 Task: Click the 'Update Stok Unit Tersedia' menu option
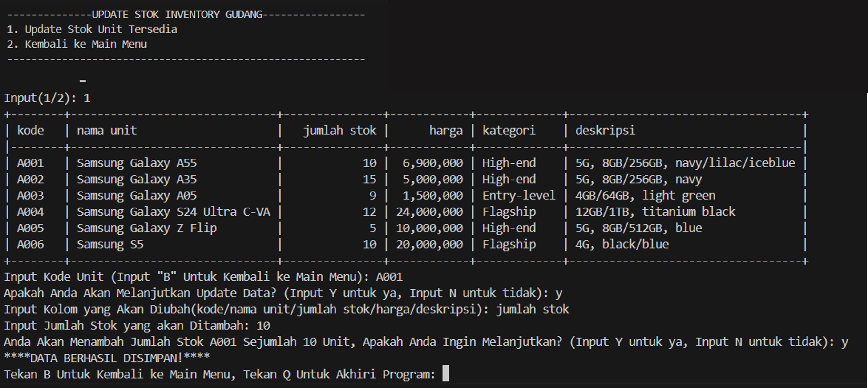click(93, 29)
